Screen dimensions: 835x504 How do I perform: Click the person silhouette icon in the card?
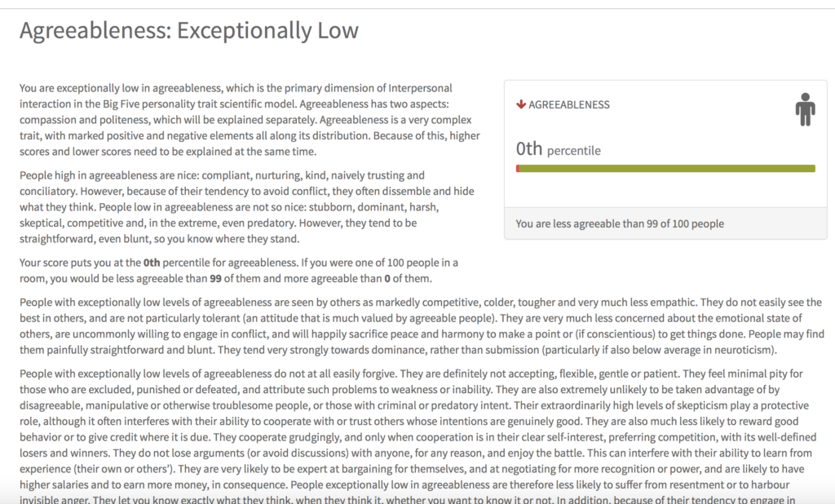[x=805, y=109]
